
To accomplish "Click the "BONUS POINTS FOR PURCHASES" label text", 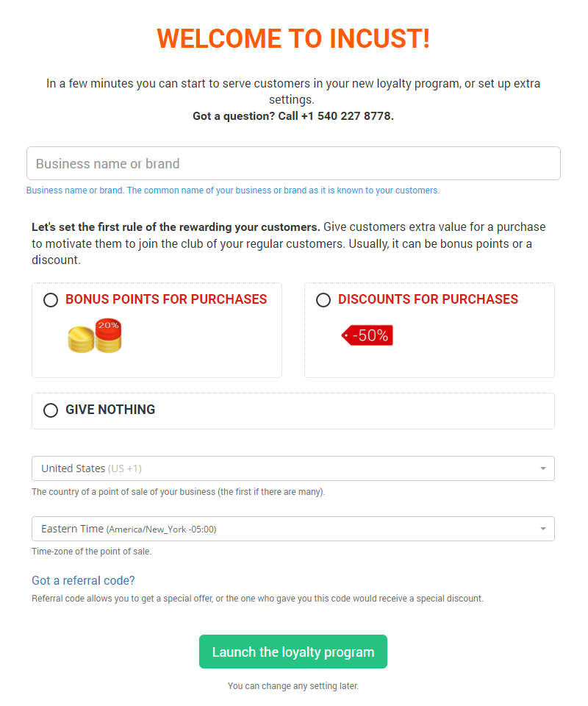I will pyautogui.click(x=166, y=299).
